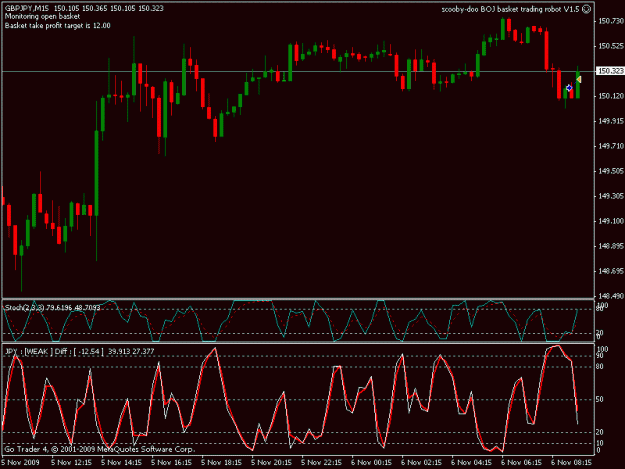Click the 149.915 price scale label
The image size is (625, 469).
(x=611, y=121)
